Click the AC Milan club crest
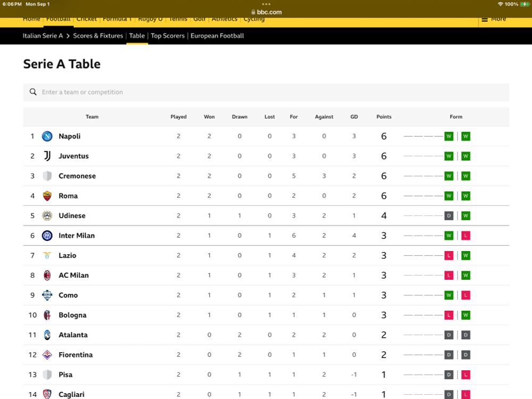This screenshot has width=532, height=399. click(x=47, y=275)
